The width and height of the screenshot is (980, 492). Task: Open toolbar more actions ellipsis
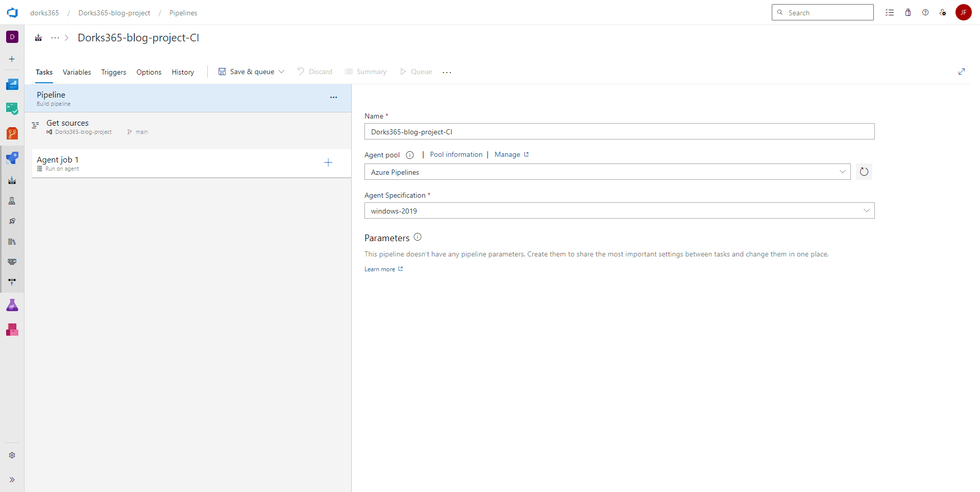pos(447,72)
